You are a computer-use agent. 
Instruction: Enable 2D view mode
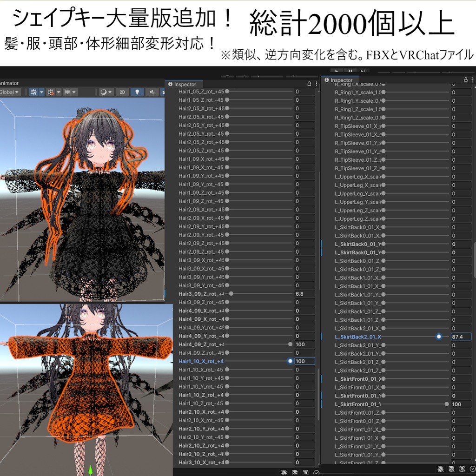(122, 93)
